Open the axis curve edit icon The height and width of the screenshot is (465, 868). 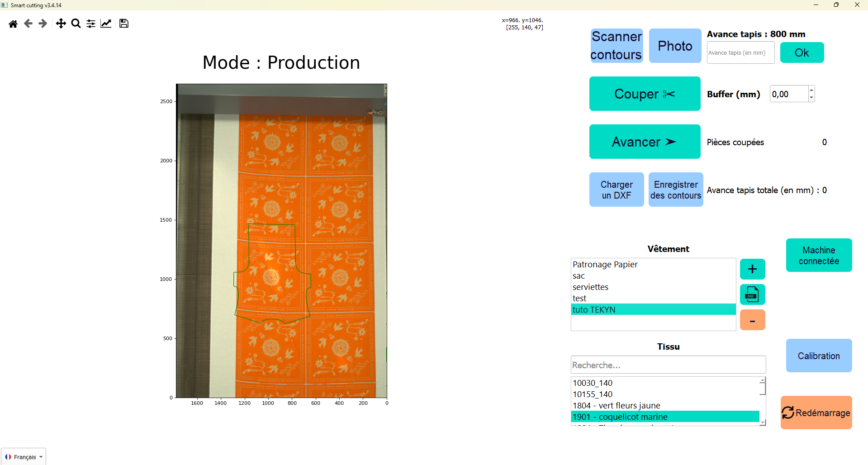click(106, 24)
